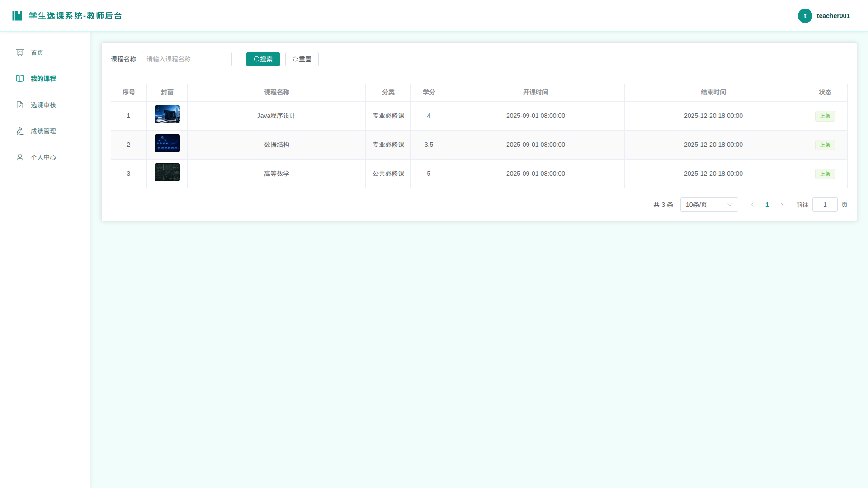Click the go-to page number input
The width and height of the screenshot is (868, 488).
coord(825,205)
